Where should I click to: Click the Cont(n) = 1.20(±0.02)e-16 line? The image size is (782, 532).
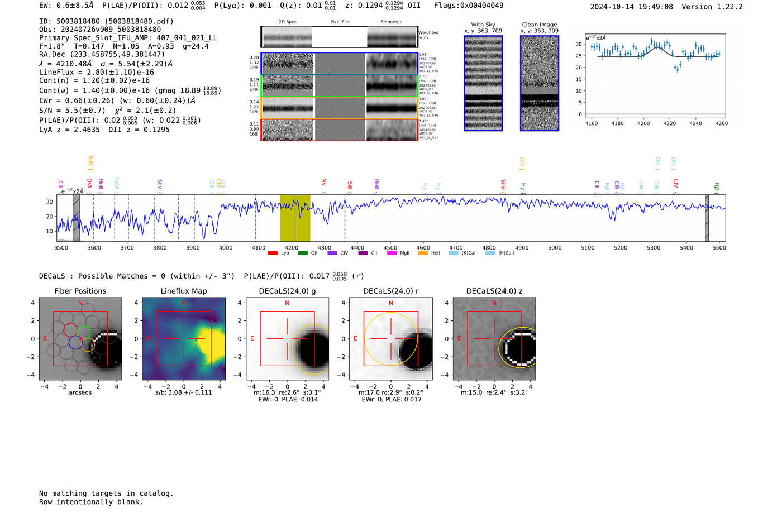(94, 80)
